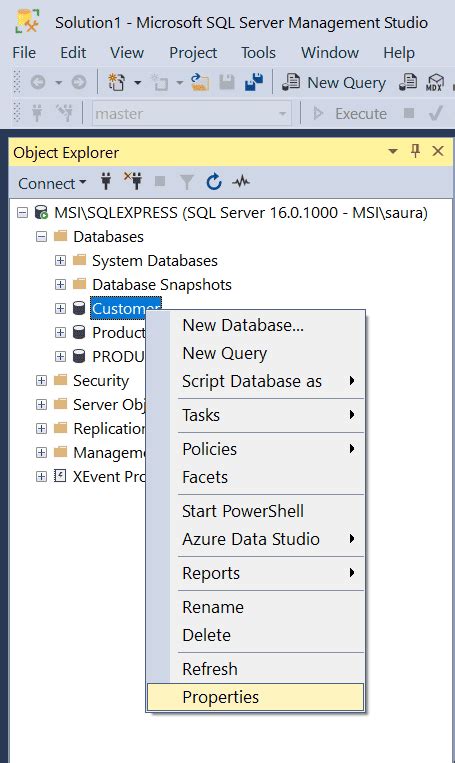The width and height of the screenshot is (455, 763).
Task: Select the Database Snapshots tree item
Action: click(162, 285)
